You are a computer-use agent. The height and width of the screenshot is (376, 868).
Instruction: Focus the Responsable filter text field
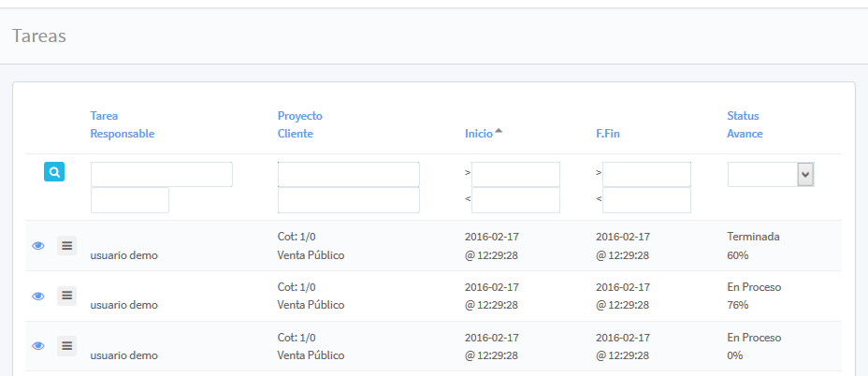[129, 200]
